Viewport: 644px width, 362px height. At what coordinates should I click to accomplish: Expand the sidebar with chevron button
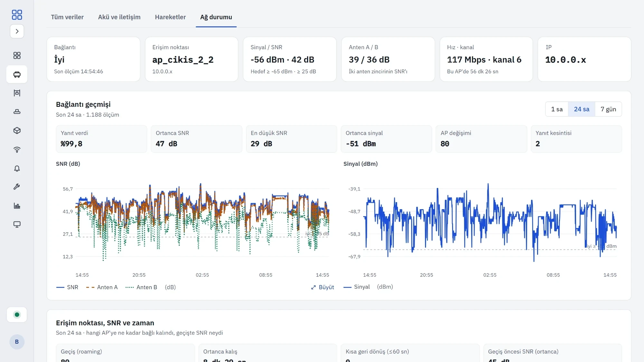point(17,31)
